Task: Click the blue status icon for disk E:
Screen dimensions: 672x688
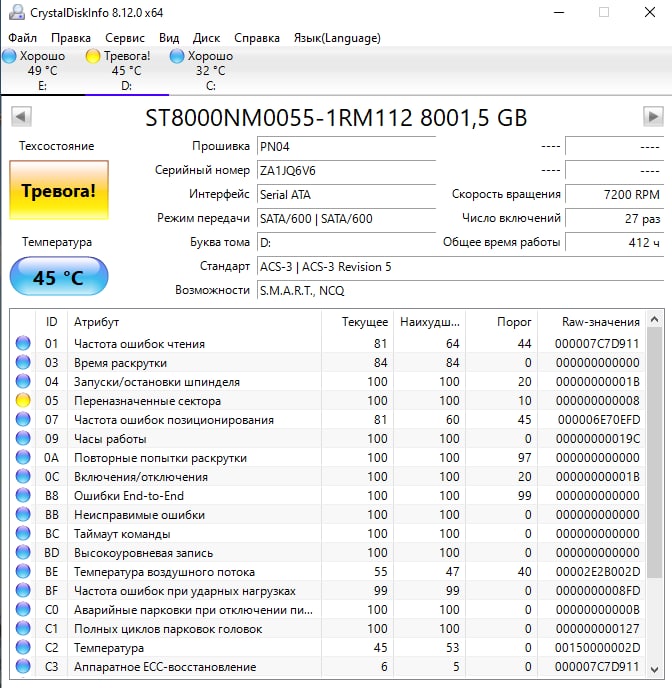Action: (x=9, y=56)
